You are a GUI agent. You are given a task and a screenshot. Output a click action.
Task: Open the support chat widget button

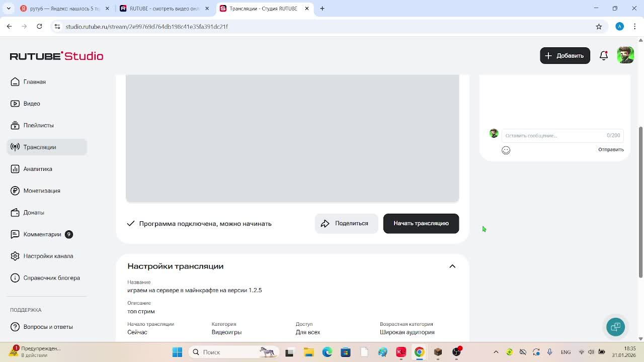[x=615, y=327]
